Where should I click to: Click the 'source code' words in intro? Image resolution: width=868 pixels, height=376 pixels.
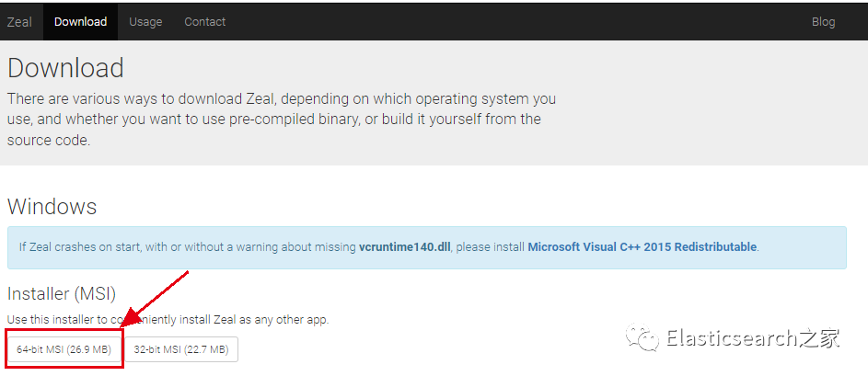pos(48,141)
